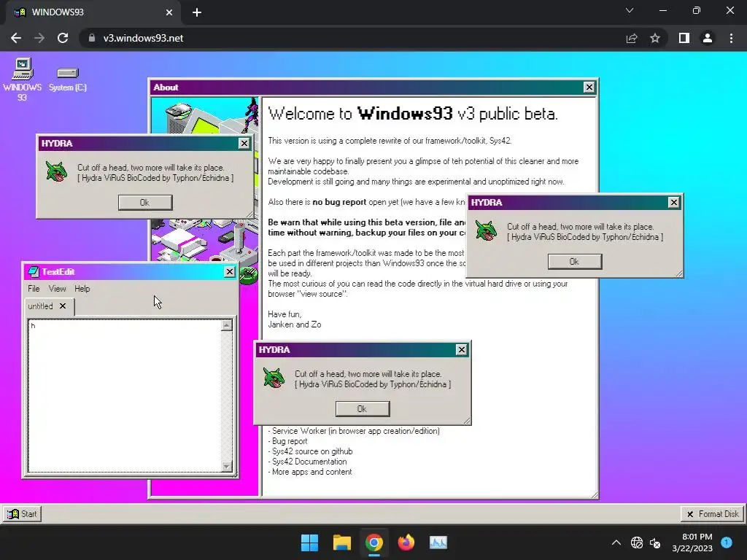747x560 pixels.
Task: Click inside the TextEdit text area
Action: tap(125, 396)
